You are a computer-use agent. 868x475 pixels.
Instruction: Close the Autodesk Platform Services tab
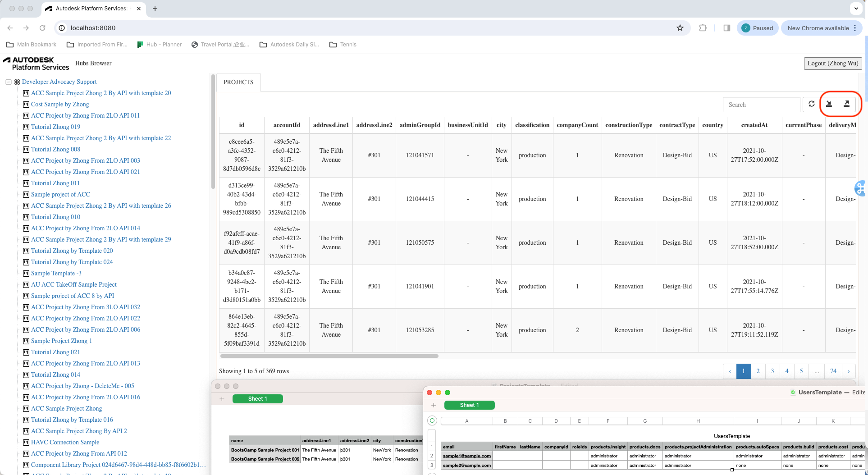point(139,9)
